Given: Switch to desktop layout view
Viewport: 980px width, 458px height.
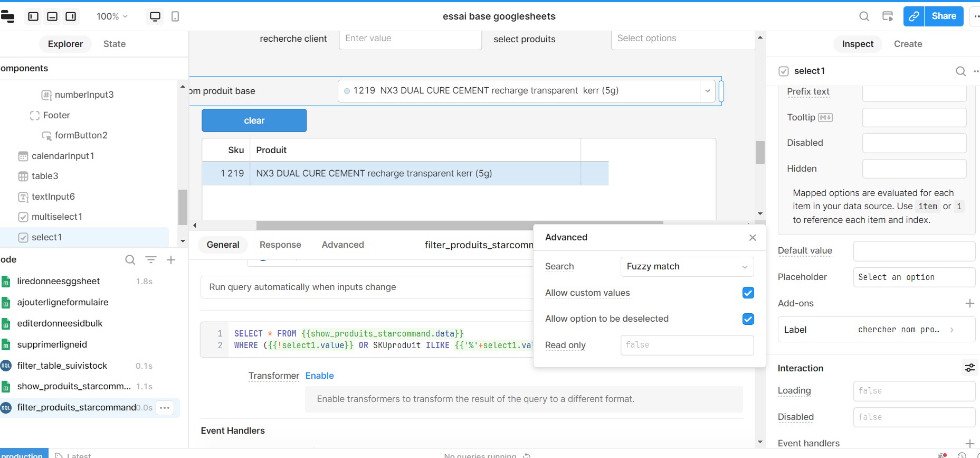Looking at the screenshot, I should pyautogui.click(x=155, y=16).
